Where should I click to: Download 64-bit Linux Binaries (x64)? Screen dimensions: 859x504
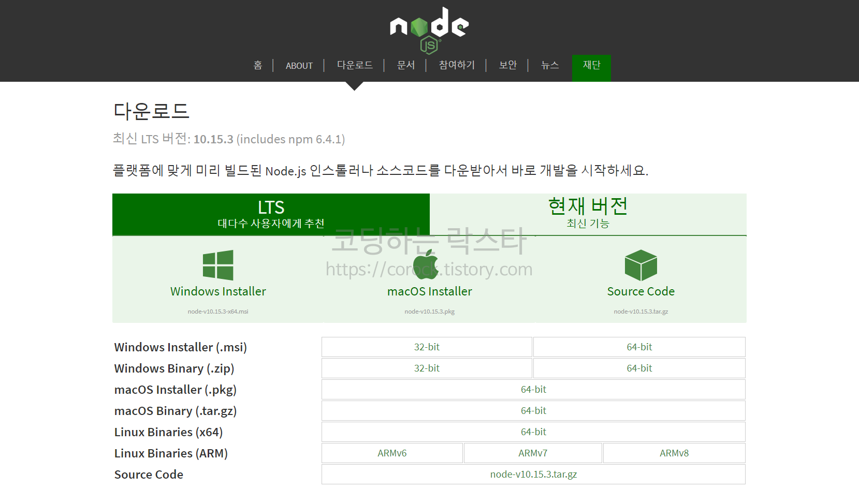[533, 432]
